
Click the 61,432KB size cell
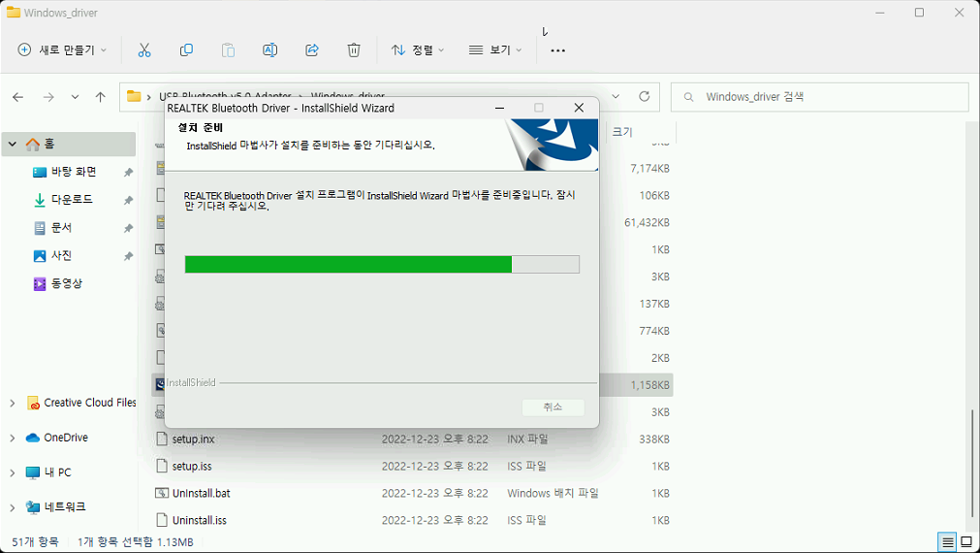[x=647, y=223]
